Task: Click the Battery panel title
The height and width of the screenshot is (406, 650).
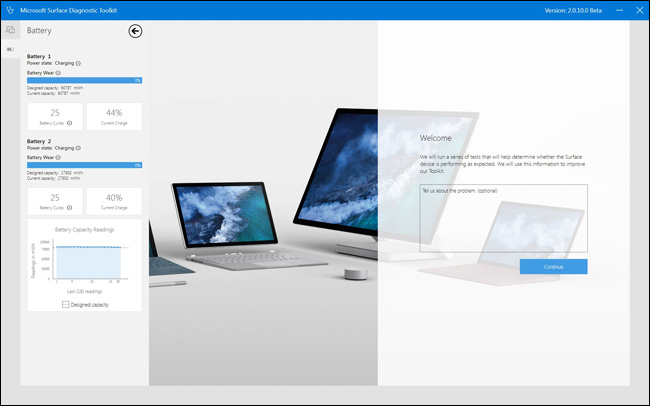Action: point(39,31)
